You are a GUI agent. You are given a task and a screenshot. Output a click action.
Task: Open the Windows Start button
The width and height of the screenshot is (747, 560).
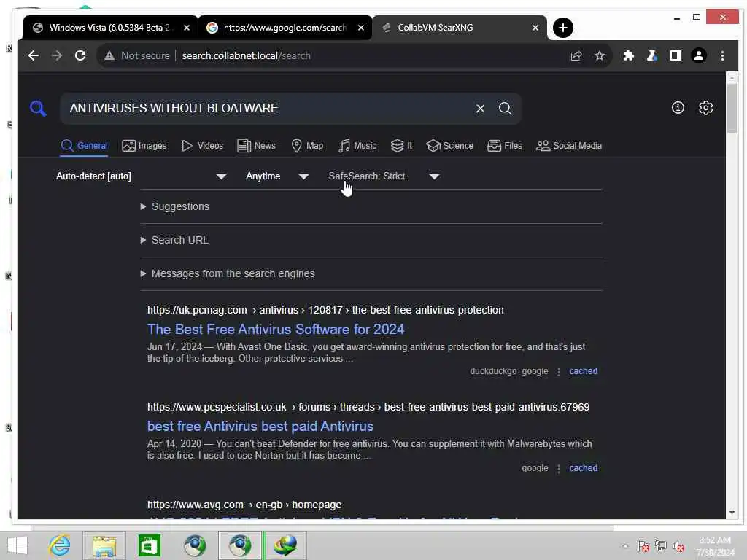(x=18, y=545)
